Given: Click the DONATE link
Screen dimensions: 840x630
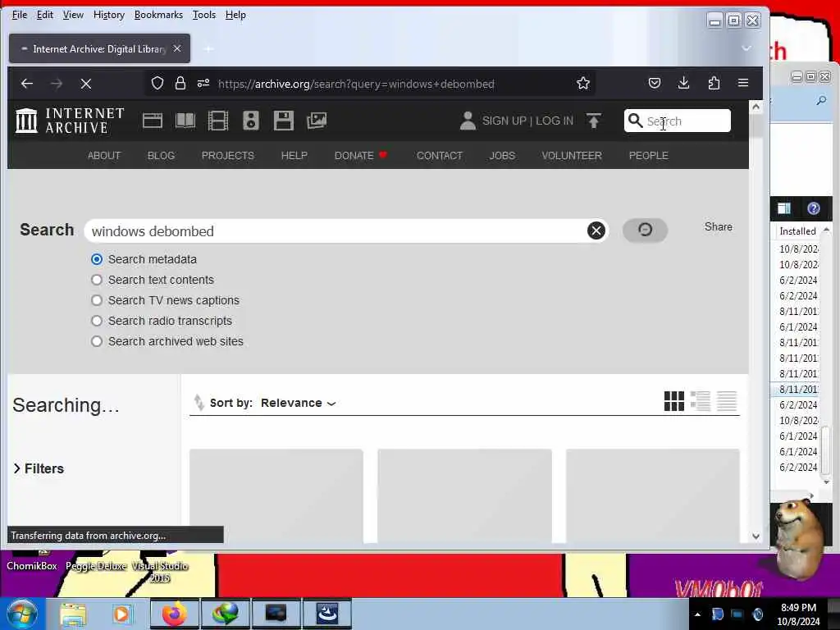Looking at the screenshot, I should (361, 155).
